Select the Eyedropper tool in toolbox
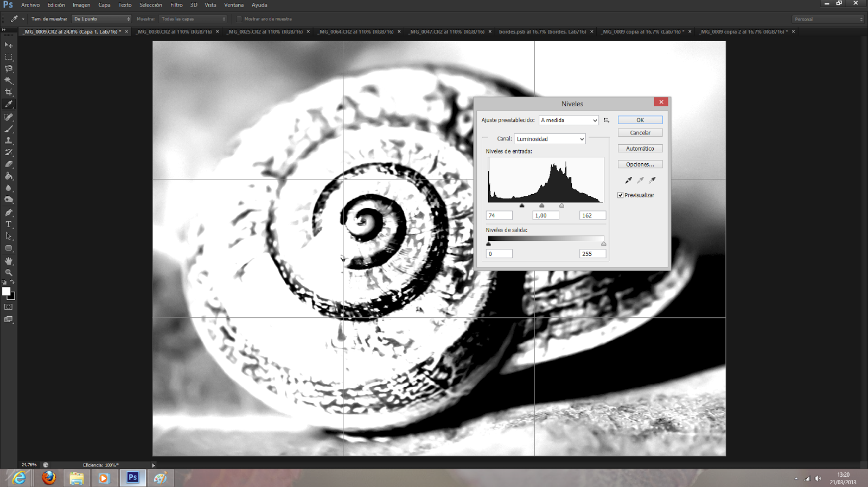 9,104
